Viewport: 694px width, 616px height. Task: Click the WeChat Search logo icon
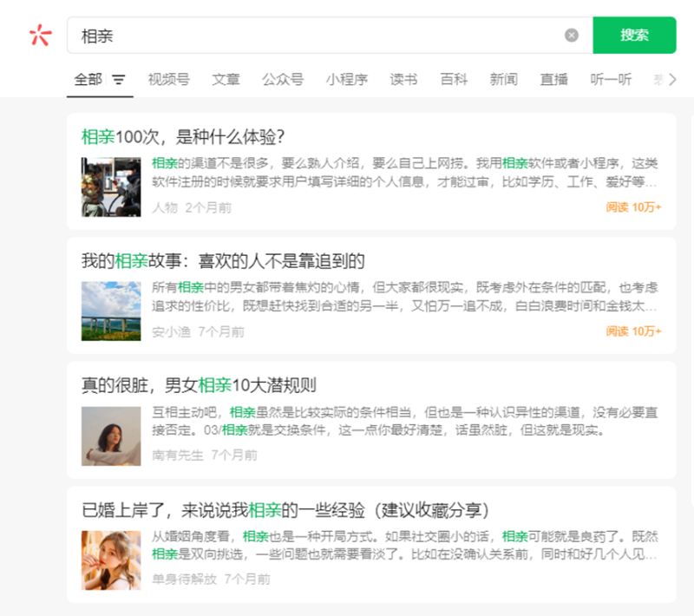coord(40,35)
